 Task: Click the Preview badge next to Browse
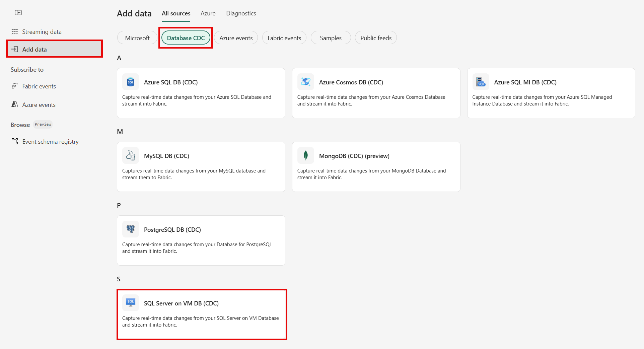coord(43,124)
